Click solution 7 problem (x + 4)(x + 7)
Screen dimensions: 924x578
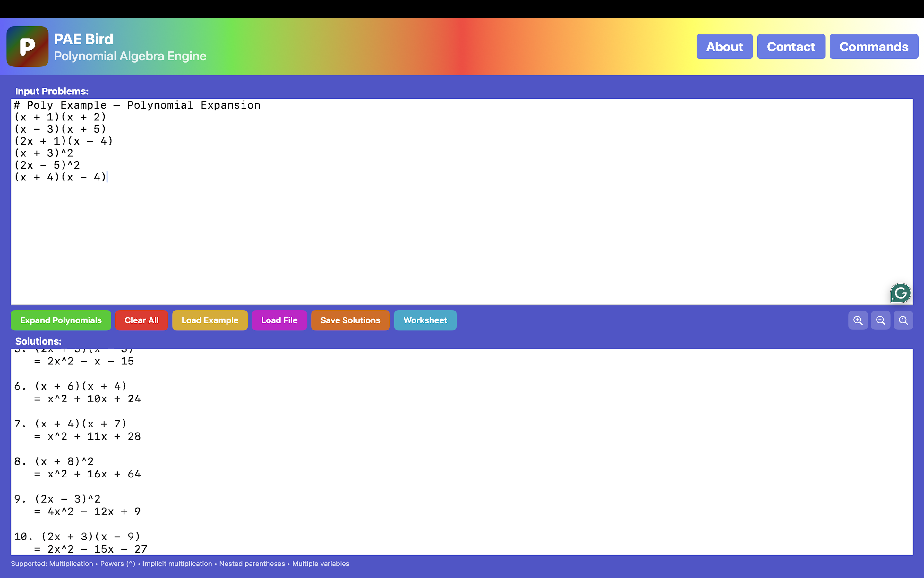click(x=81, y=424)
